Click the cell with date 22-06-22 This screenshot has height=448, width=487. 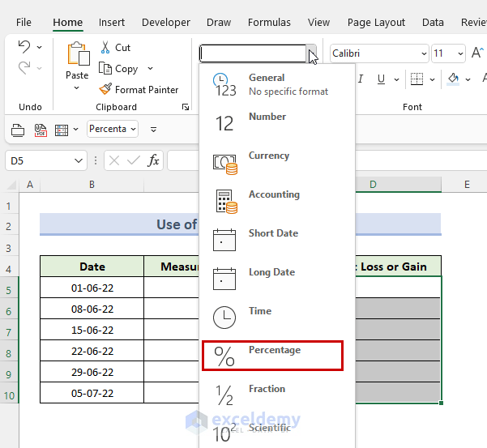(x=92, y=351)
